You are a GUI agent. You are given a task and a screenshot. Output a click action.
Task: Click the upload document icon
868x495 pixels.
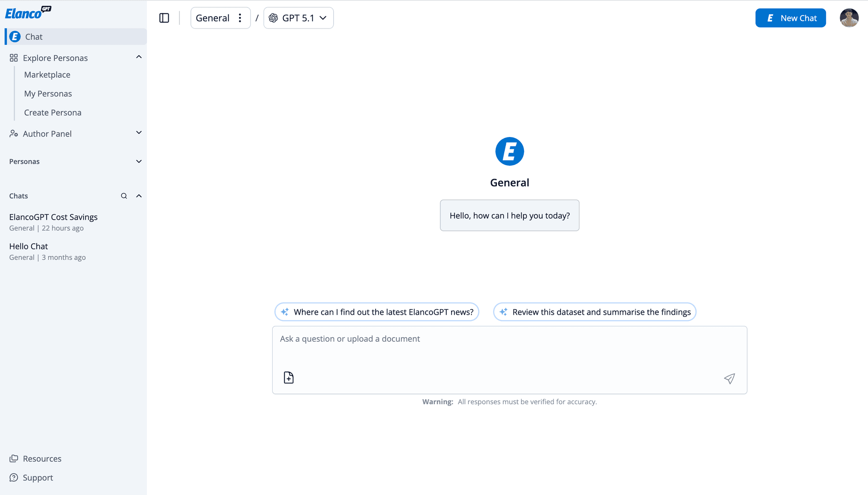(288, 377)
